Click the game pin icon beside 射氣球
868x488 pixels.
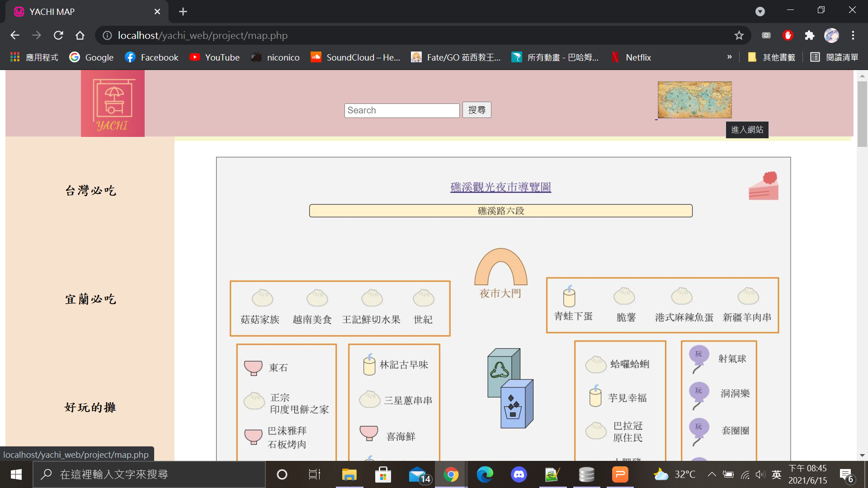[x=698, y=359]
